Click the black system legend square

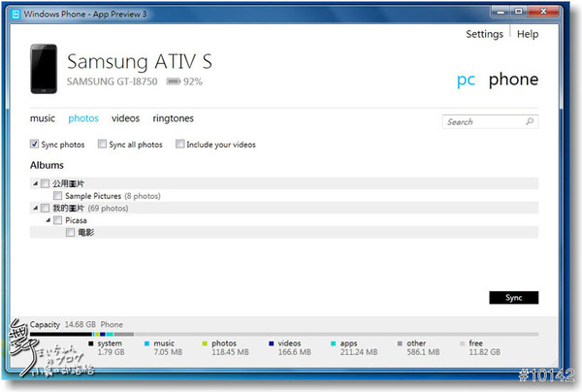[91, 343]
